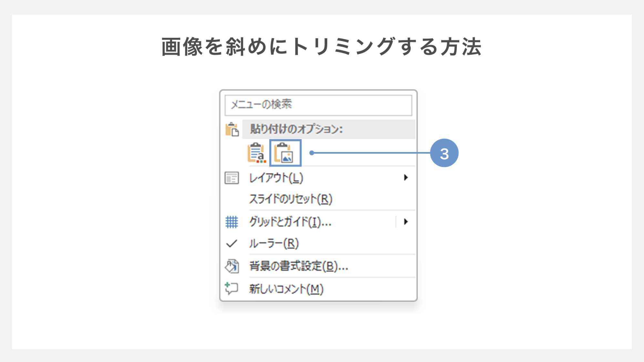The width and height of the screenshot is (644, 362).
Task: Expand the グリッドとガイド submenu arrow
Action: pyautogui.click(x=406, y=222)
